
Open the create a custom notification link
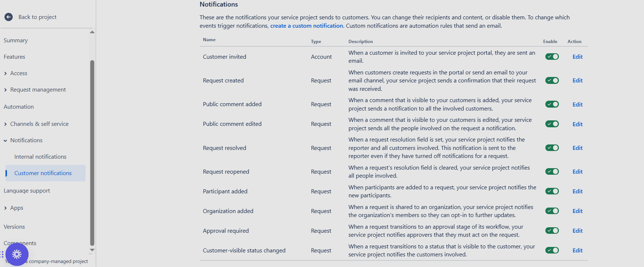coord(306,26)
